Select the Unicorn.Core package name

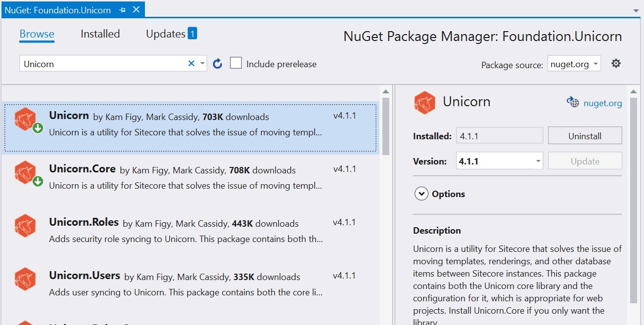[82, 169]
